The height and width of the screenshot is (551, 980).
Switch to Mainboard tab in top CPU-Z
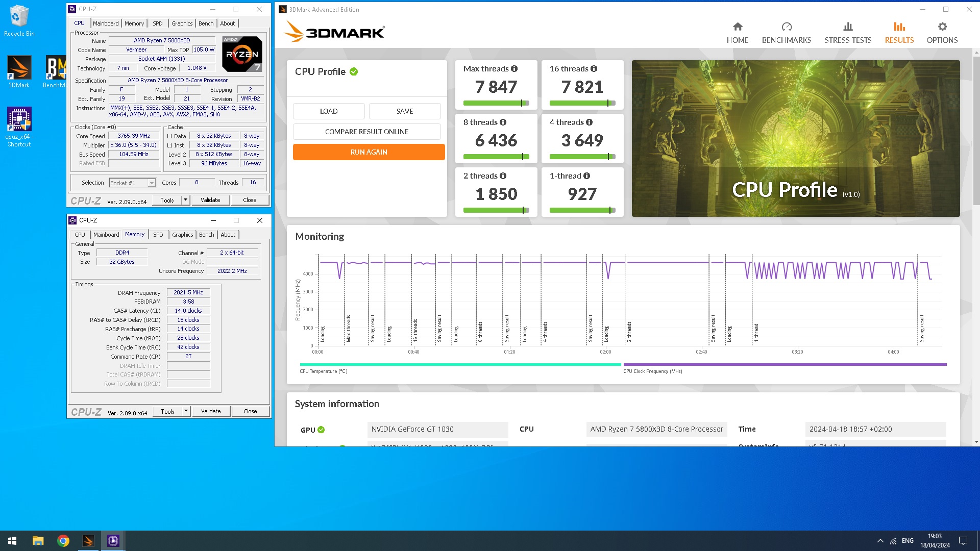pyautogui.click(x=106, y=23)
